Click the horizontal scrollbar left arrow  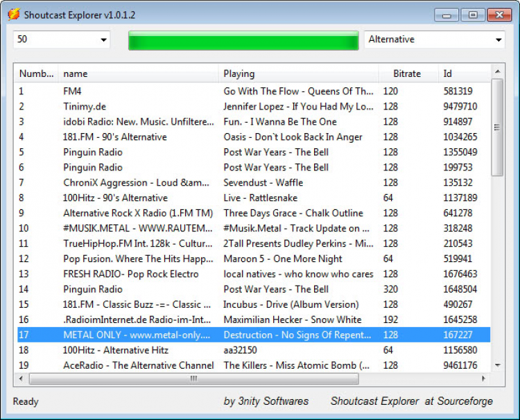(21, 378)
